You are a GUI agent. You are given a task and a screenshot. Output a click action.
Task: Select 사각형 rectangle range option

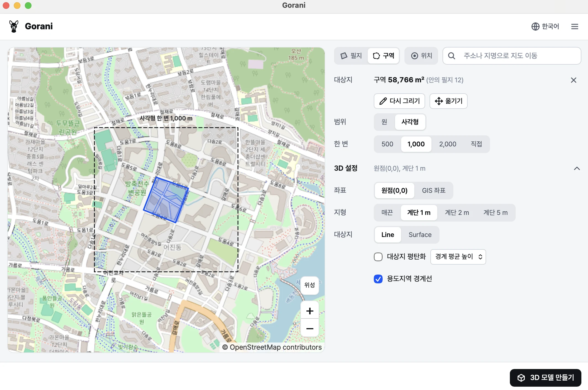click(x=410, y=122)
